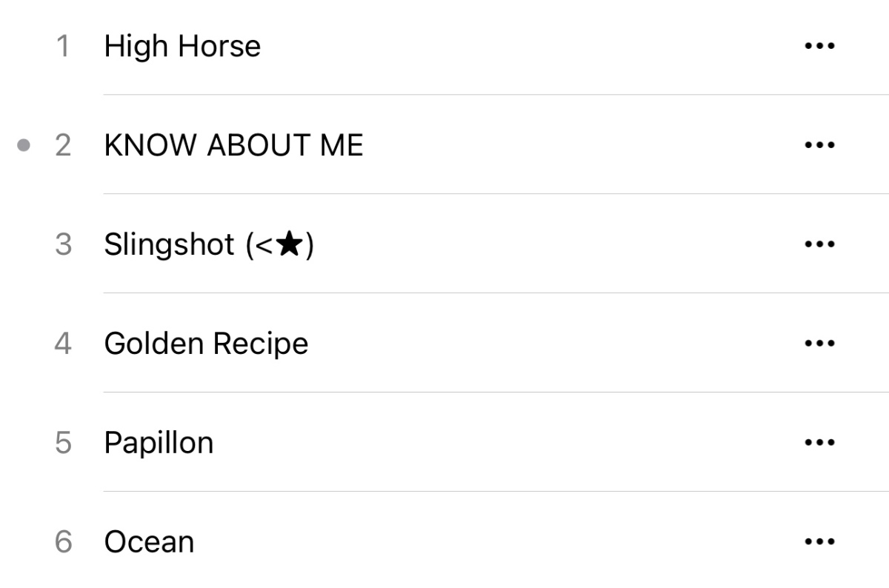Click track number 1

click(x=63, y=47)
